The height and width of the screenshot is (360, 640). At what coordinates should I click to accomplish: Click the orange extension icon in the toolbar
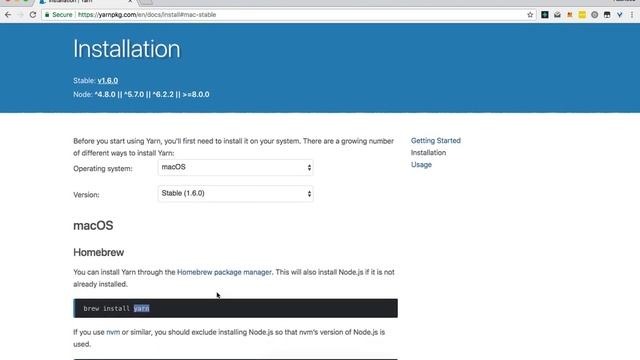pos(570,15)
